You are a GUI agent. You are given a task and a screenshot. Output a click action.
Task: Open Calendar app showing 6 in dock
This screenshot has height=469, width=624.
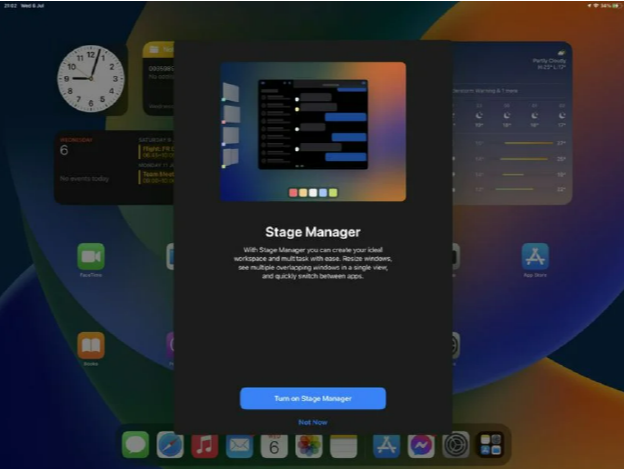(274, 446)
